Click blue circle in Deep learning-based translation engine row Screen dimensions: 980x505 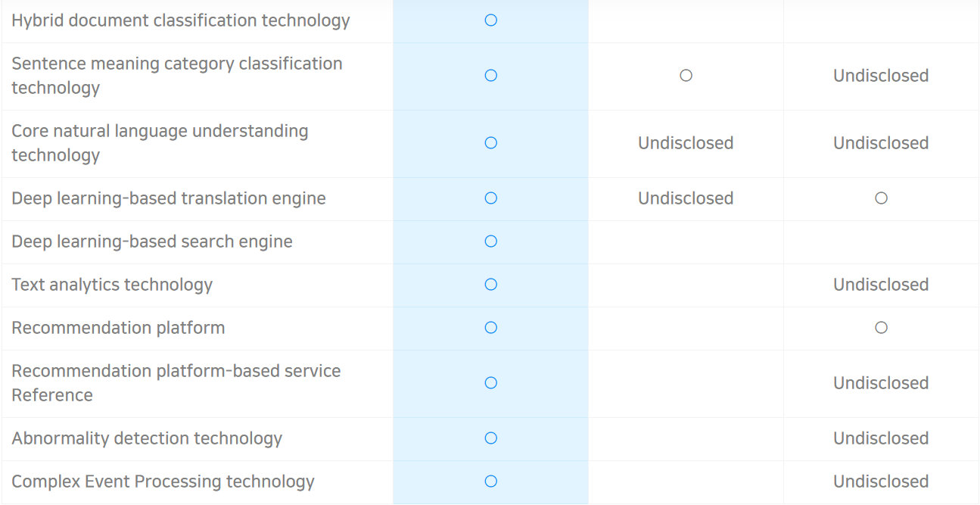(x=490, y=198)
